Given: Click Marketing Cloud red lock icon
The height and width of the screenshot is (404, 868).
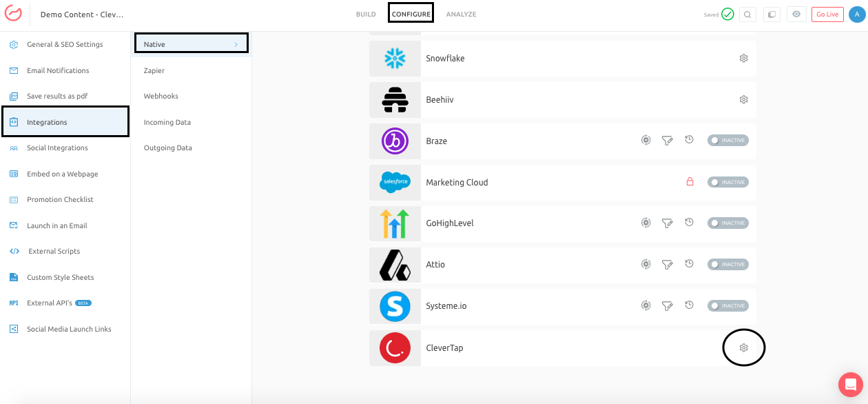Looking at the screenshot, I should point(690,182).
